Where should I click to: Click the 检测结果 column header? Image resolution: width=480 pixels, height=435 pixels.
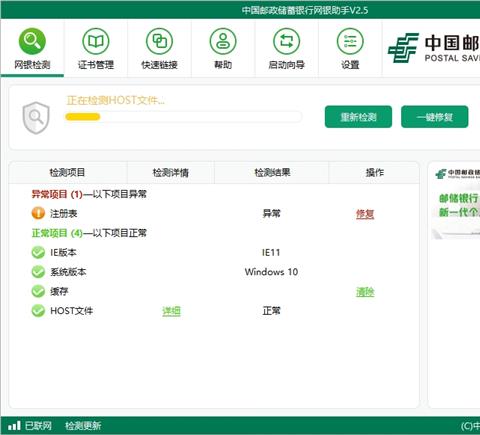272,172
